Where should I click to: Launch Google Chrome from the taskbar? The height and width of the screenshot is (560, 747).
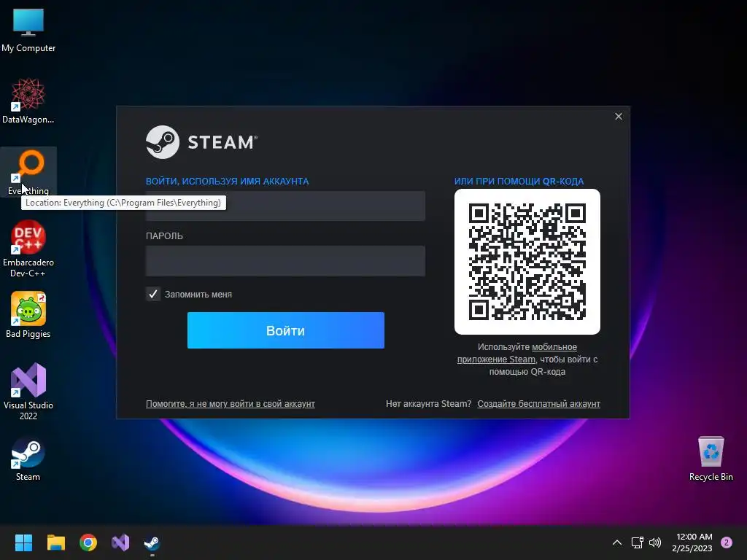point(88,542)
